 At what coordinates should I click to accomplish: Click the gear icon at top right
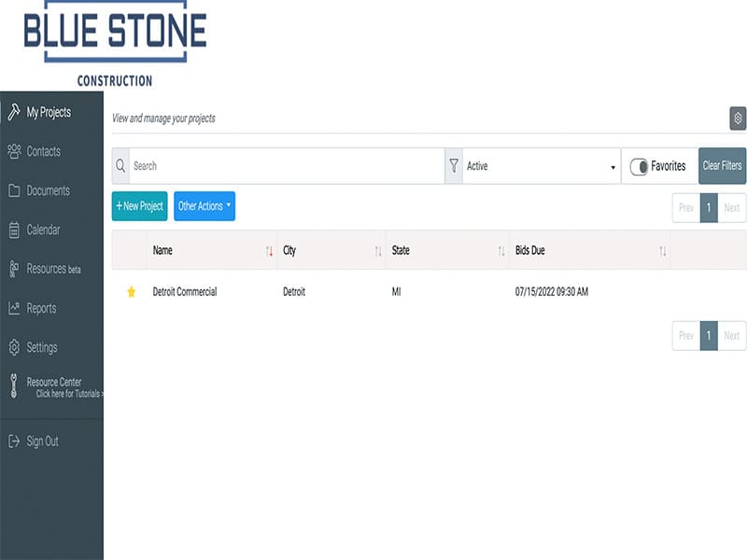point(737,119)
